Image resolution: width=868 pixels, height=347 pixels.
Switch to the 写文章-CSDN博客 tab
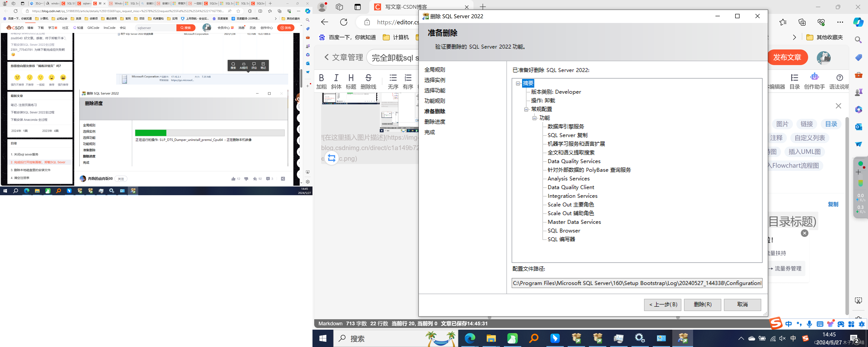coord(421,7)
